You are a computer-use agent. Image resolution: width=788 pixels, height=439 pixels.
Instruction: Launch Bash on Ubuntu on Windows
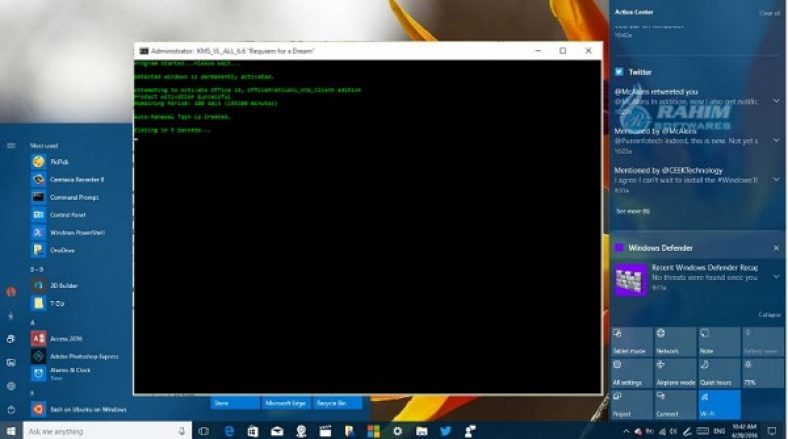79,409
